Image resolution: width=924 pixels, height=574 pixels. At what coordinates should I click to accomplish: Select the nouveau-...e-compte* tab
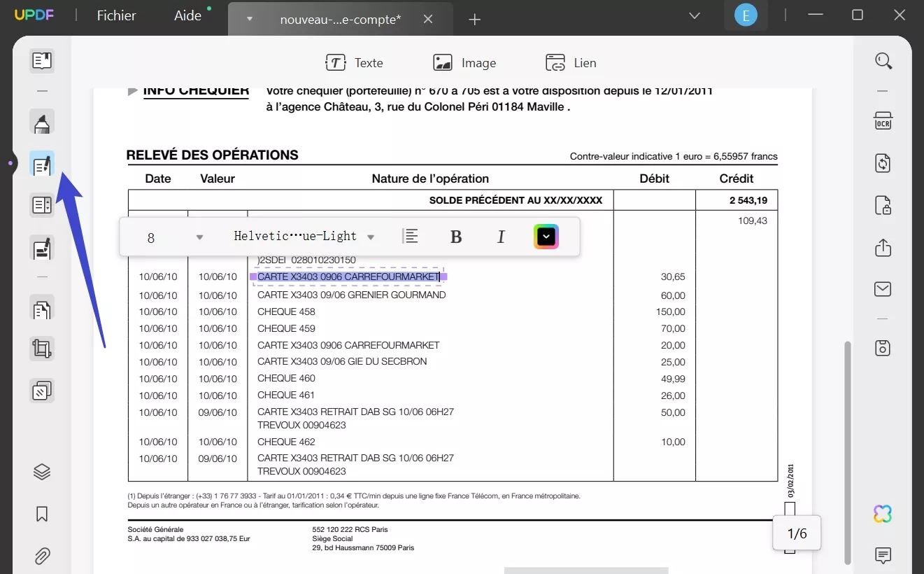[341, 20]
